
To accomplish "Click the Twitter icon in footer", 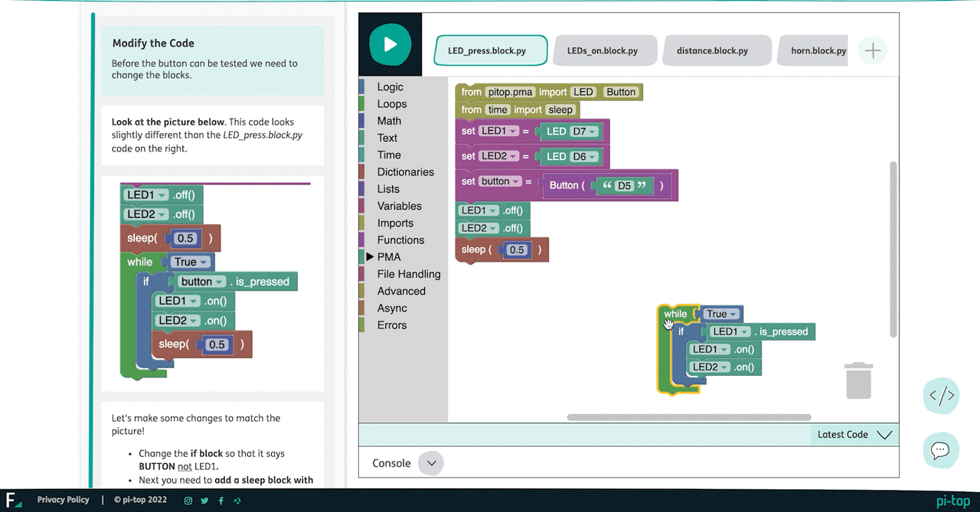I will click(204, 501).
